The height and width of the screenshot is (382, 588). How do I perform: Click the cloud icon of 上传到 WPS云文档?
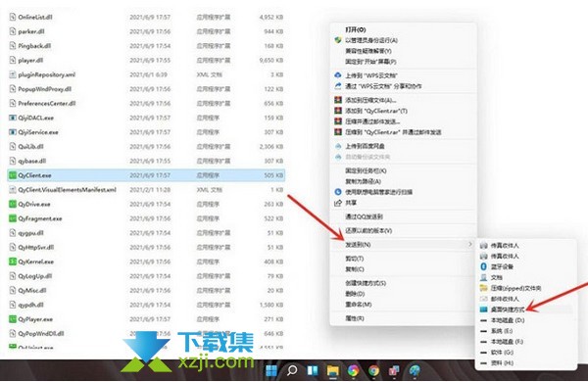tap(338, 75)
